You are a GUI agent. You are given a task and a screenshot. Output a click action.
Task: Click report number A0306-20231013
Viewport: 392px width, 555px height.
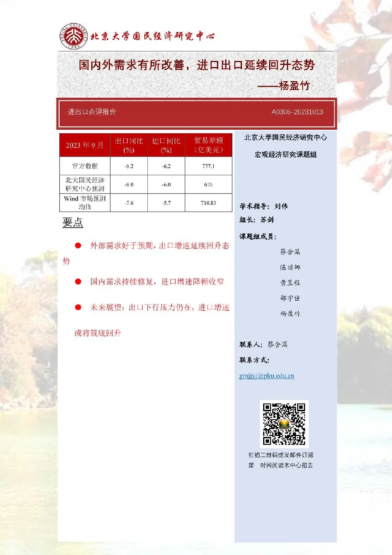coord(298,112)
